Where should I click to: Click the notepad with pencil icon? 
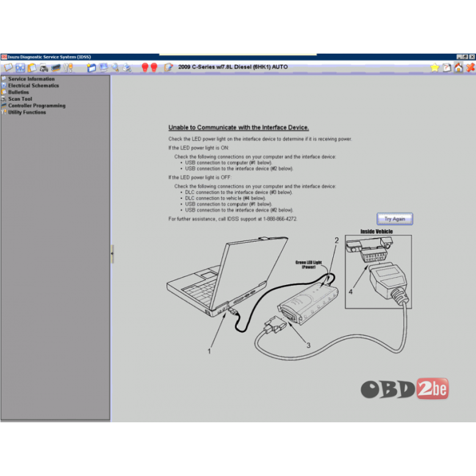tap(168, 67)
